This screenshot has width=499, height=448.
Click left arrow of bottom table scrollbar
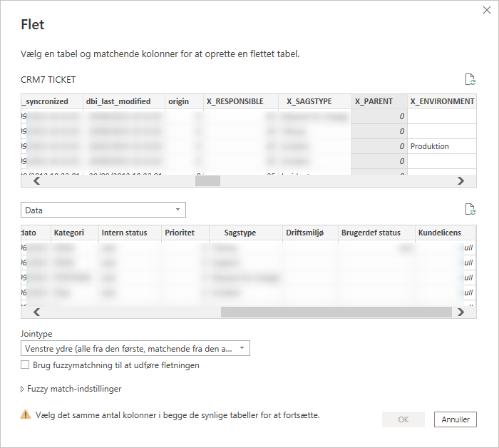36,312
